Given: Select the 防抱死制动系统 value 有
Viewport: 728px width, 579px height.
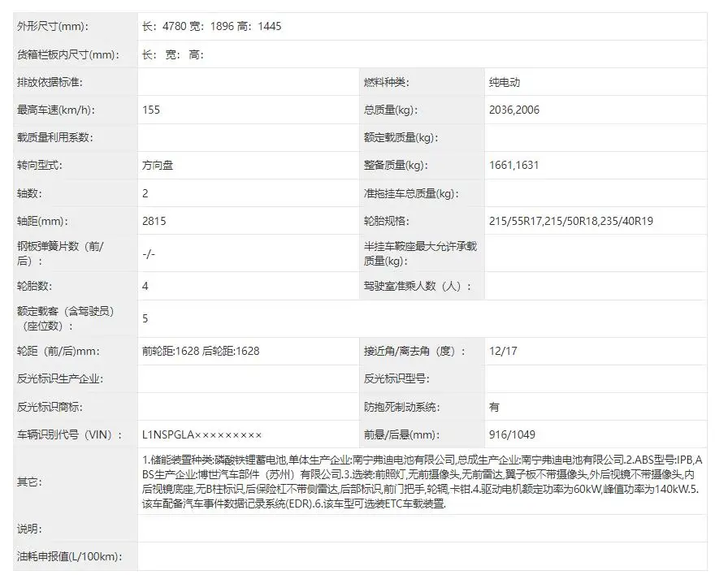Looking at the screenshot, I should click(495, 407).
